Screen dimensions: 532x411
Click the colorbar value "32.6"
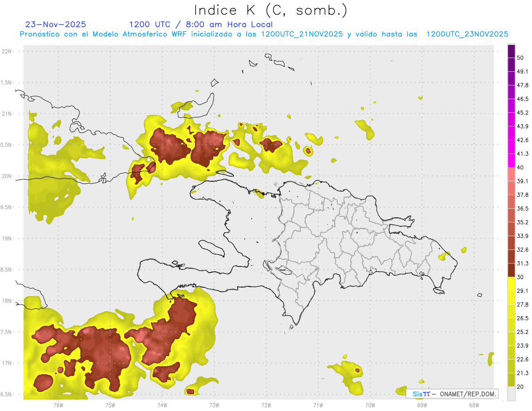tap(523, 250)
